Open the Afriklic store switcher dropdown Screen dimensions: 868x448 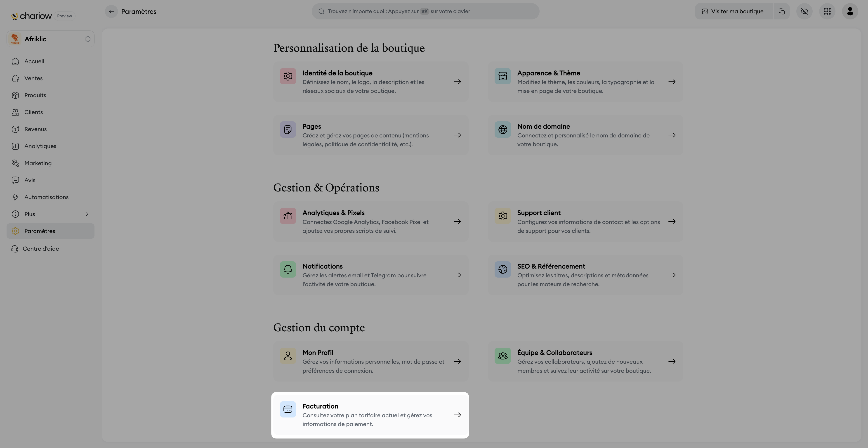click(51, 39)
